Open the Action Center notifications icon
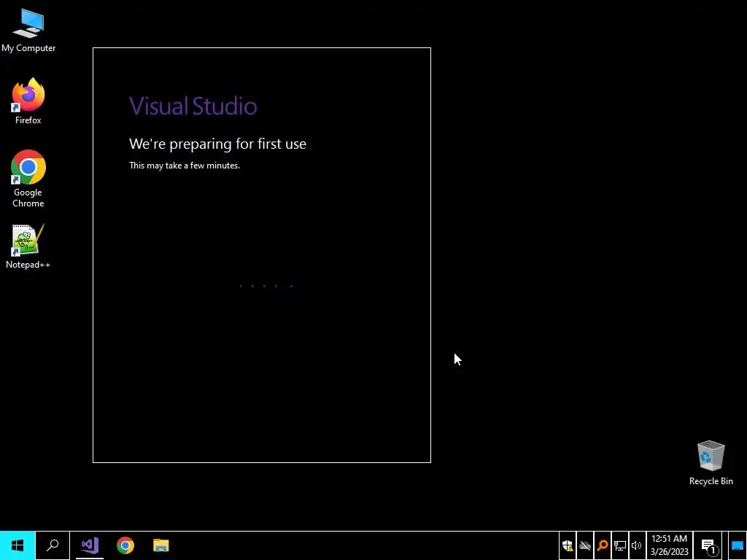This screenshot has height=560, width=747. [708, 545]
